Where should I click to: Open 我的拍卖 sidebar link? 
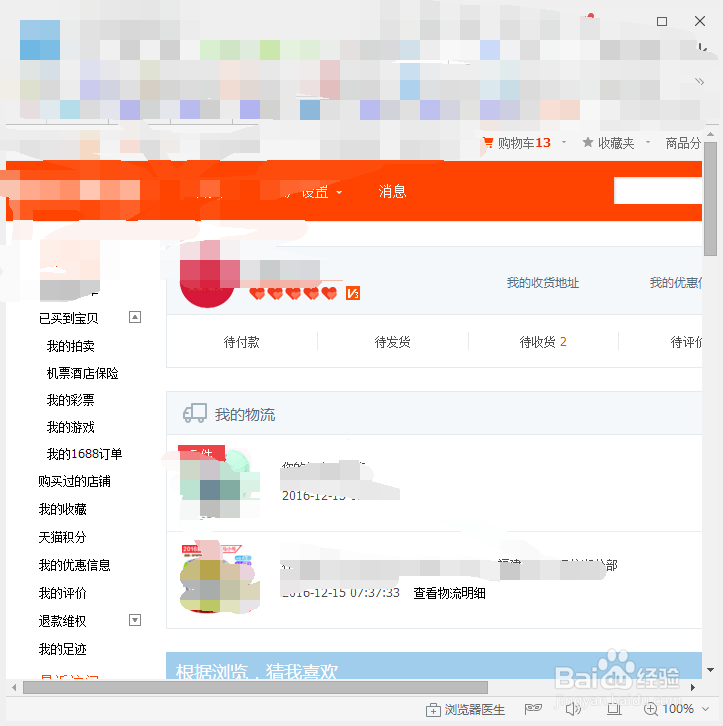point(70,346)
